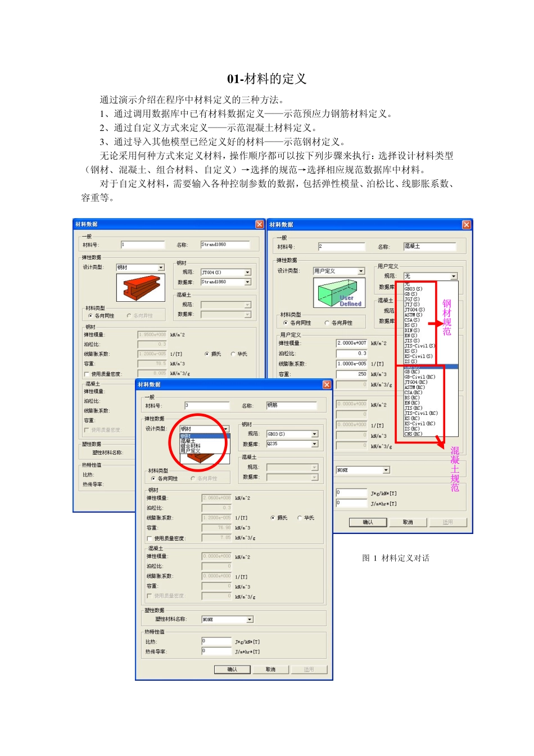
Task: Select the 摄氏 radio button in Strand1860 dialog
Action: pos(207,354)
